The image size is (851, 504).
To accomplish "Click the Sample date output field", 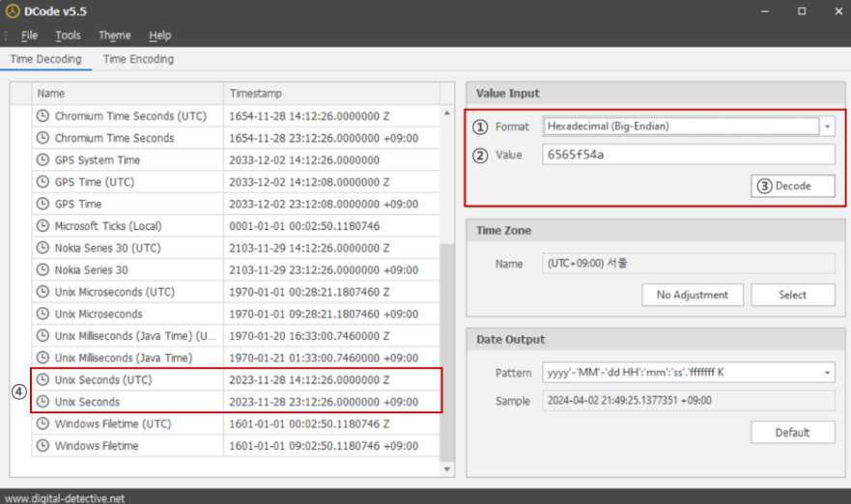I will [688, 401].
